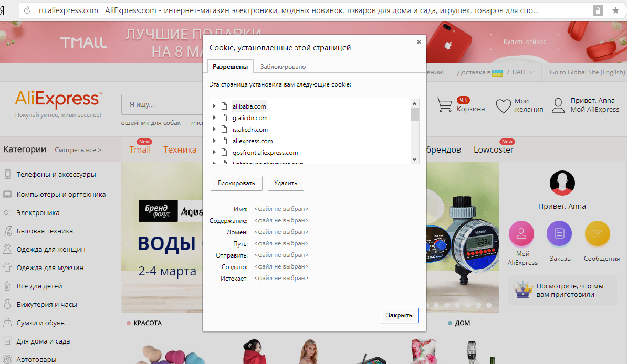Screen dimensions: 627x364
Task: Click the phone icon next to Телефоны и аксессуары
Action: pos(7,174)
